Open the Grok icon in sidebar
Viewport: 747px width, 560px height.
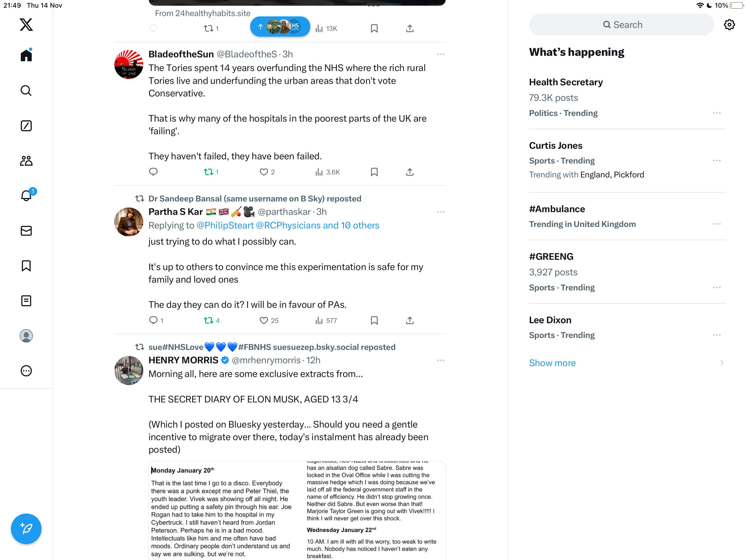[x=26, y=126]
